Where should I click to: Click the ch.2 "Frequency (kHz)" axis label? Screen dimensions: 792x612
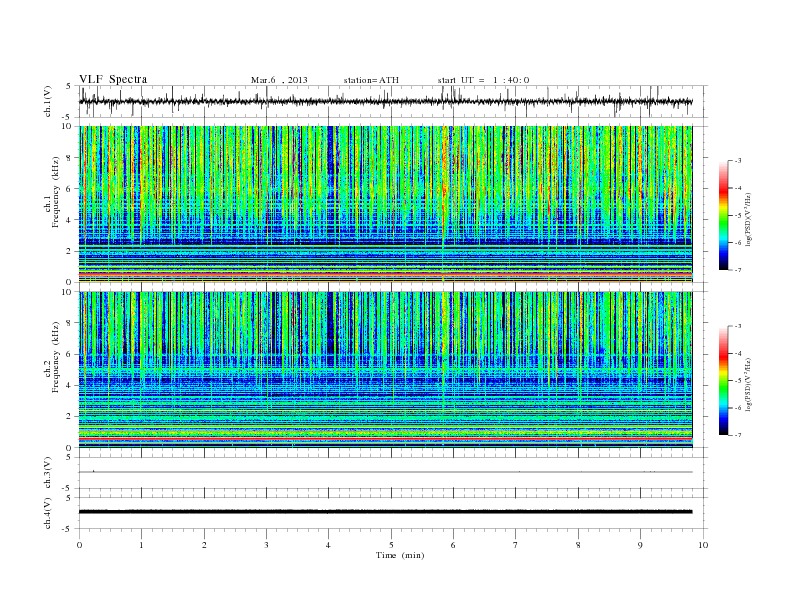pos(56,356)
